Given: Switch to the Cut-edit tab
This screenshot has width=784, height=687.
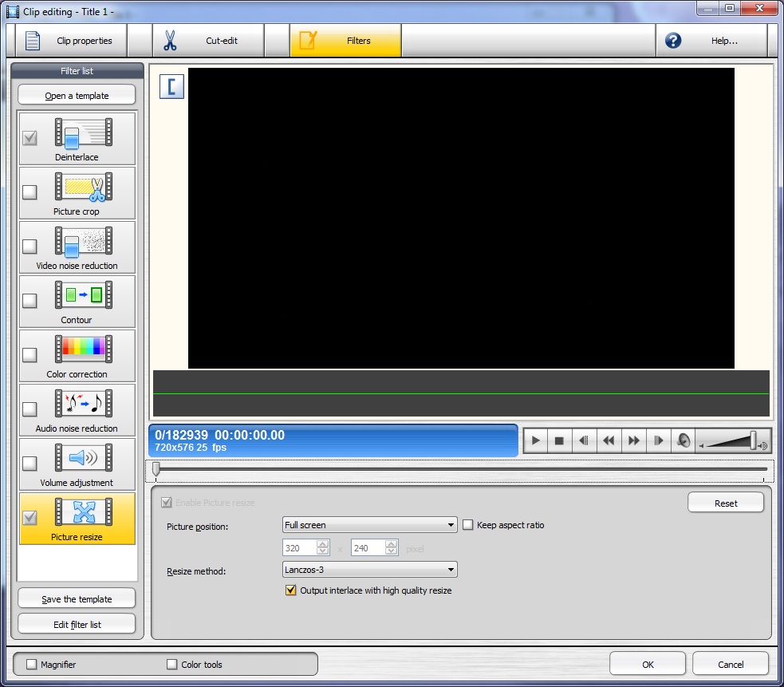Looking at the screenshot, I should tap(208, 41).
